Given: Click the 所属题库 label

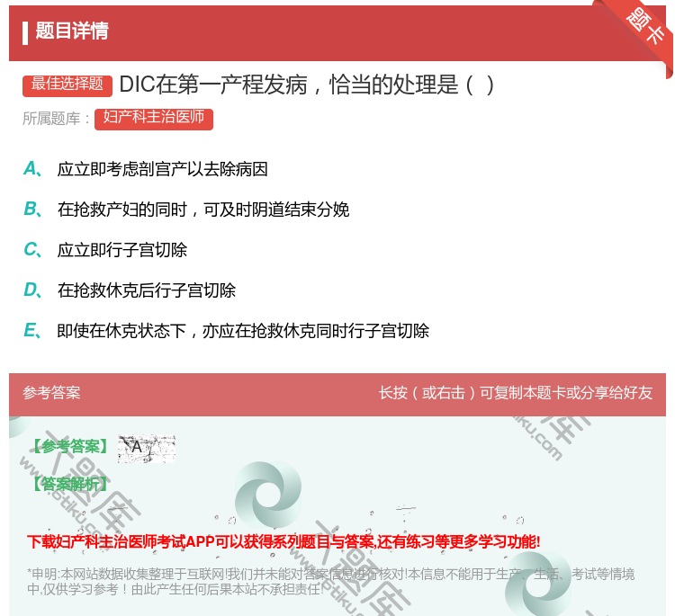Looking at the screenshot, I should point(56,119).
